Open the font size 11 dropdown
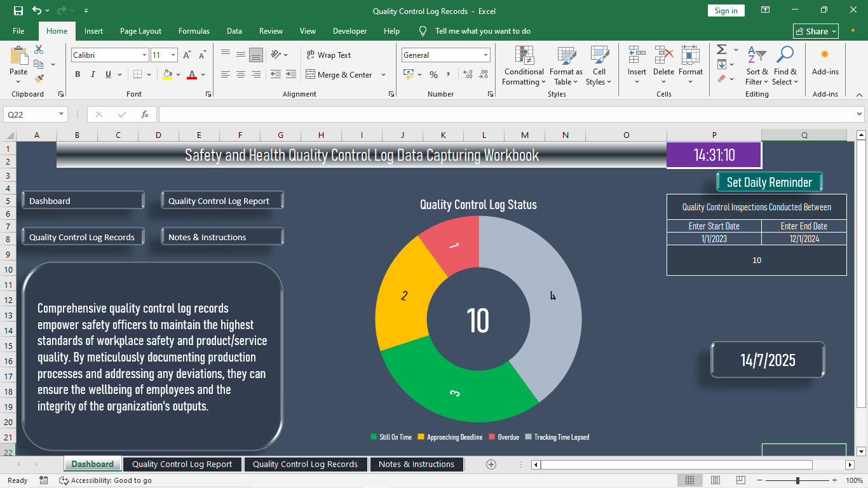This screenshot has width=868, height=488. tap(174, 55)
